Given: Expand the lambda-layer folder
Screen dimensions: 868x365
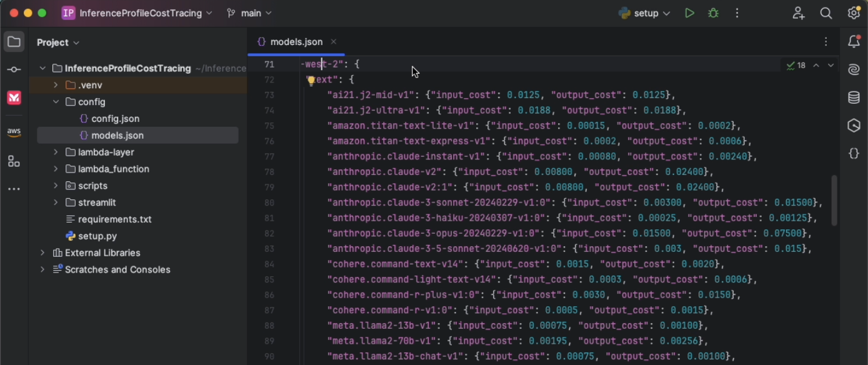Looking at the screenshot, I should [56, 152].
